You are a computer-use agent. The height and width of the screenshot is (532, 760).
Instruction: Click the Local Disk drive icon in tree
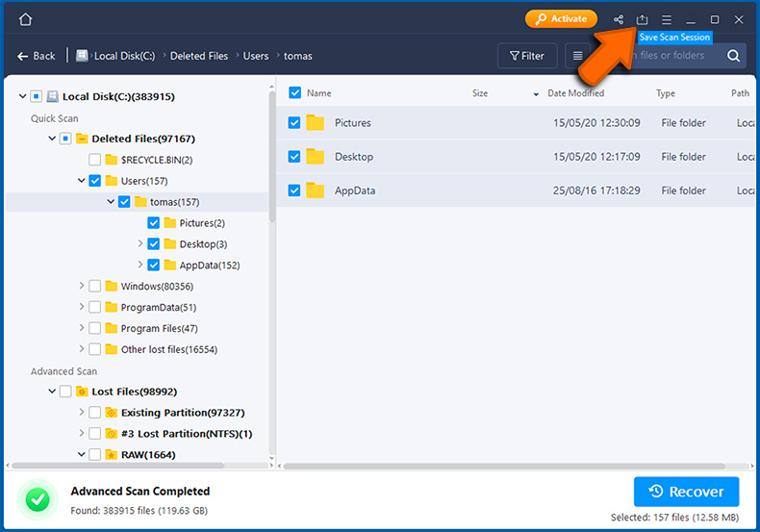pyautogui.click(x=52, y=96)
